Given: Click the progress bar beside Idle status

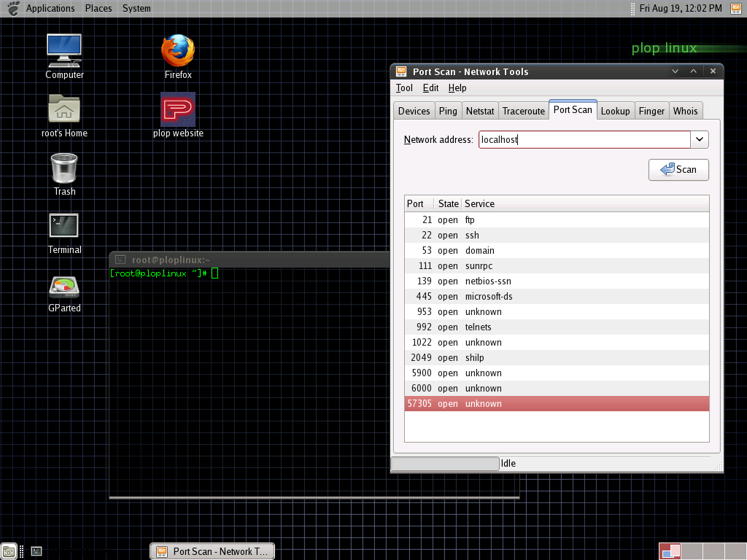Looking at the screenshot, I should coord(445,463).
